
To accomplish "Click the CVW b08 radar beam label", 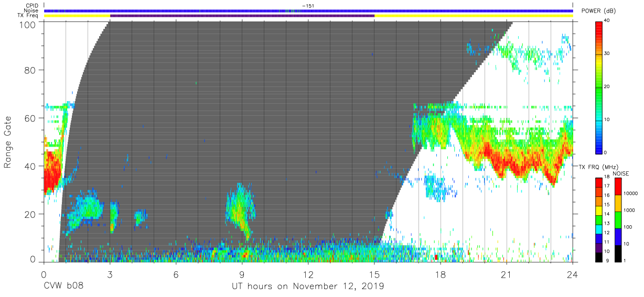I will [63, 287].
